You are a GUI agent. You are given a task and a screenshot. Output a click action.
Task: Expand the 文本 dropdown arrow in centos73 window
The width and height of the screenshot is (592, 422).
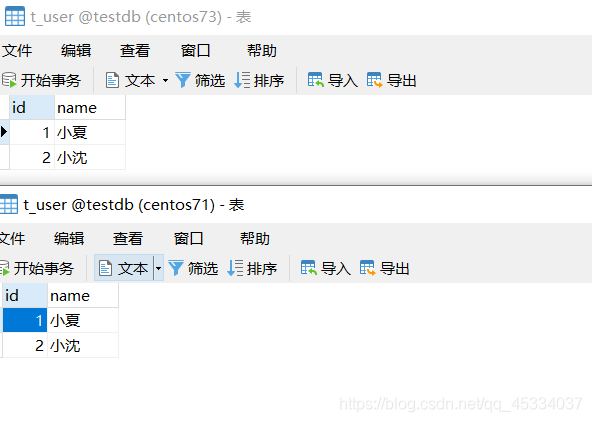165,80
